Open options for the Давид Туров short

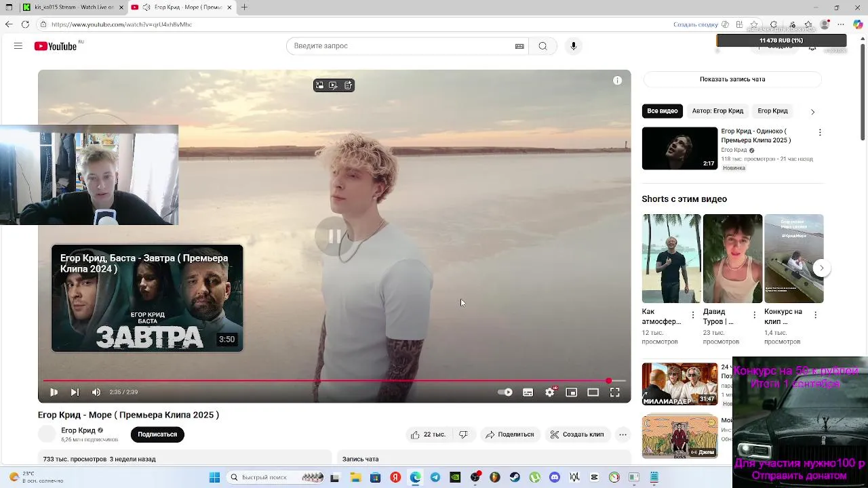tap(754, 315)
